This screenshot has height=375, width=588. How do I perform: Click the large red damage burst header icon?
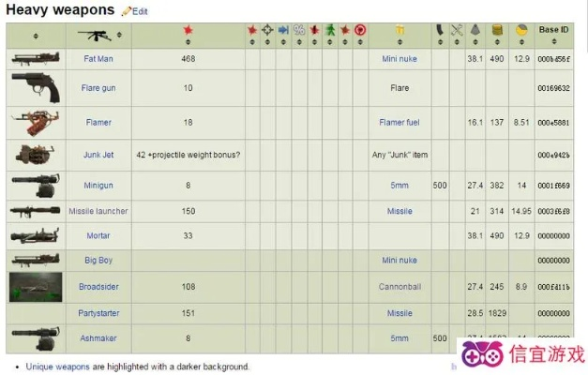(x=188, y=31)
